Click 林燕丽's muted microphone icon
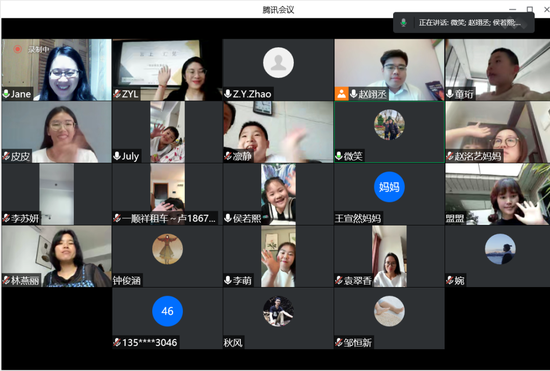This screenshot has width=550, height=371. [6, 280]
